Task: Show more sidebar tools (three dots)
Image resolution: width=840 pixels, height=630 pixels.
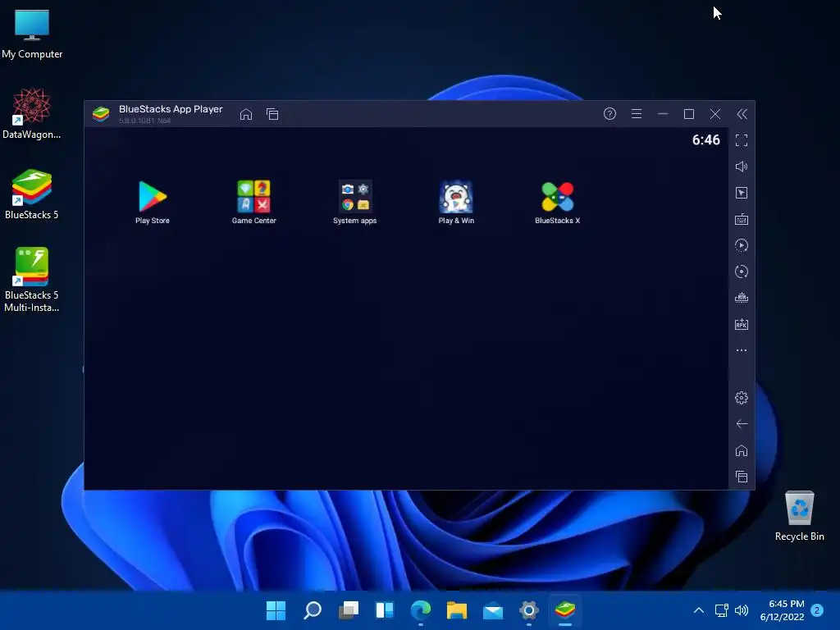Action: coord(742,350)
